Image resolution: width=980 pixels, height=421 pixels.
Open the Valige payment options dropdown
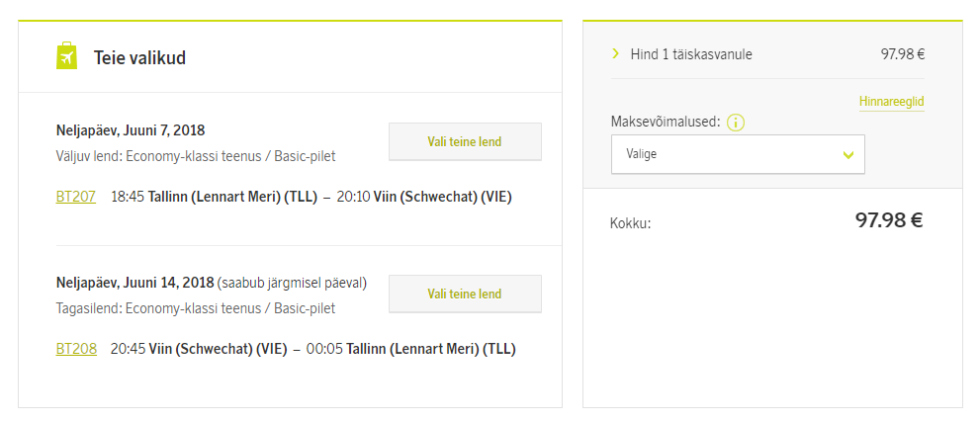pyautogui.click(x=737, y=154)
